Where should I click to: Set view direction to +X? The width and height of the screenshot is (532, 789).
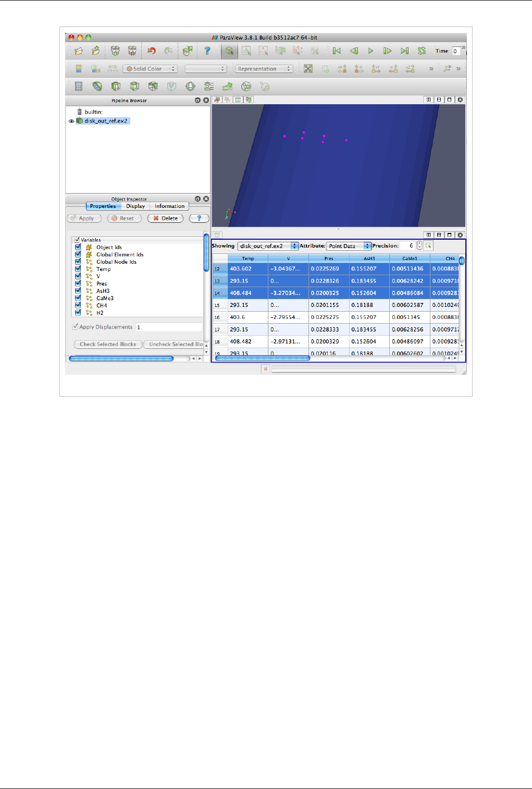point(342,69)
